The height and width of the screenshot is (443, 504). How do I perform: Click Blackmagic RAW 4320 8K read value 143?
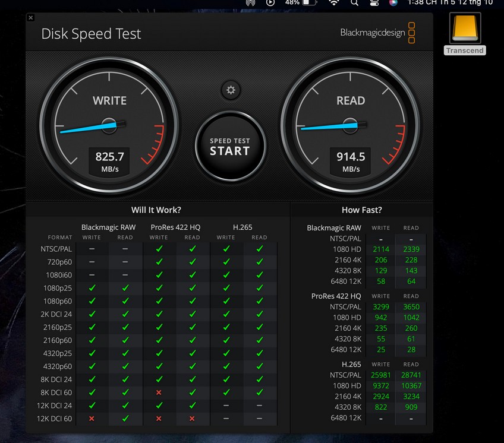pos(411,270)
